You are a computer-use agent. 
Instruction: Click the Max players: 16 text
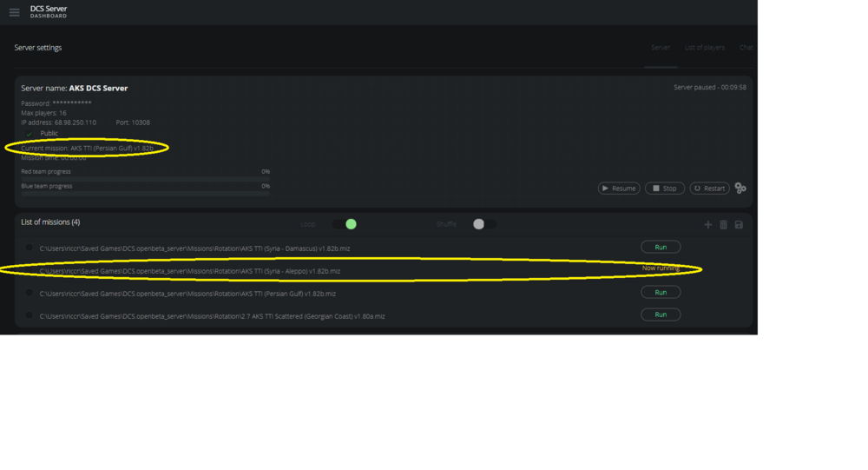[x=43, y=113]
